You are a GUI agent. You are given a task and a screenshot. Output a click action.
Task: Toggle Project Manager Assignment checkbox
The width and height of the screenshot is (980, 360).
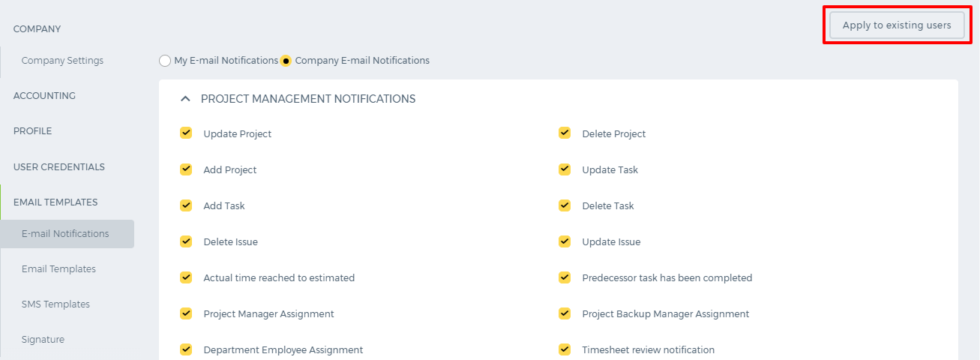[186, 313]
